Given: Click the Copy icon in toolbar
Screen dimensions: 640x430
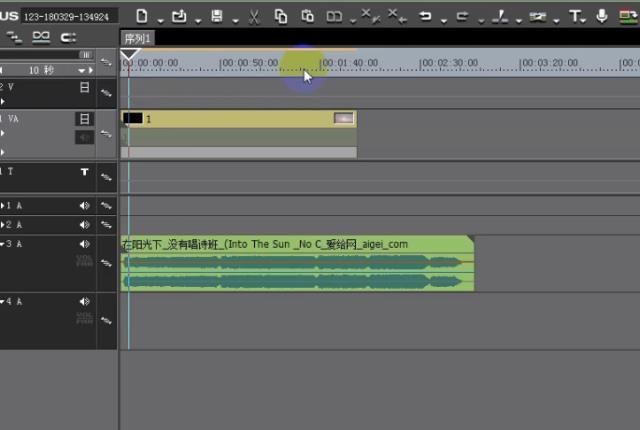Looking at the screenshot, I should pyautogui.click(x=281, y=16).
